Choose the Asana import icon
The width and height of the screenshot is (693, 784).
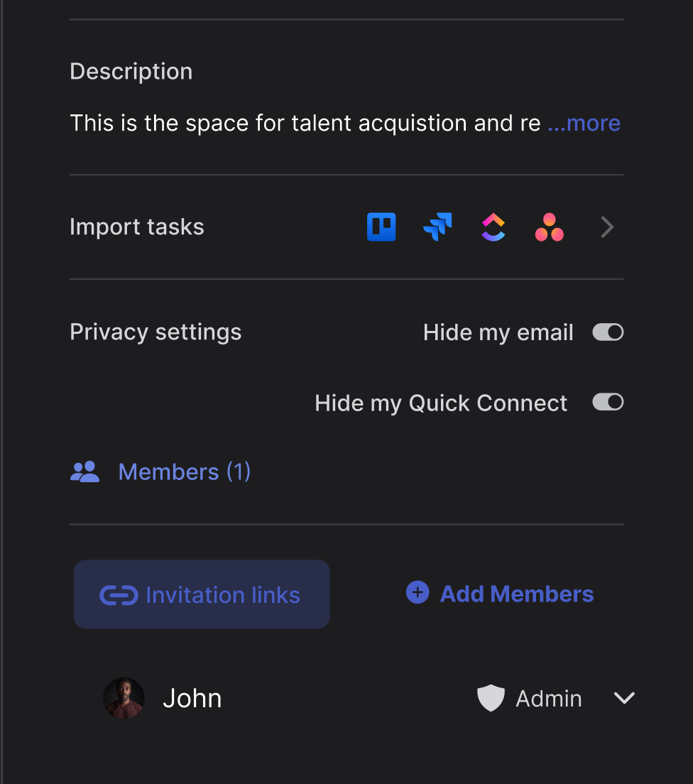(549, 227)
